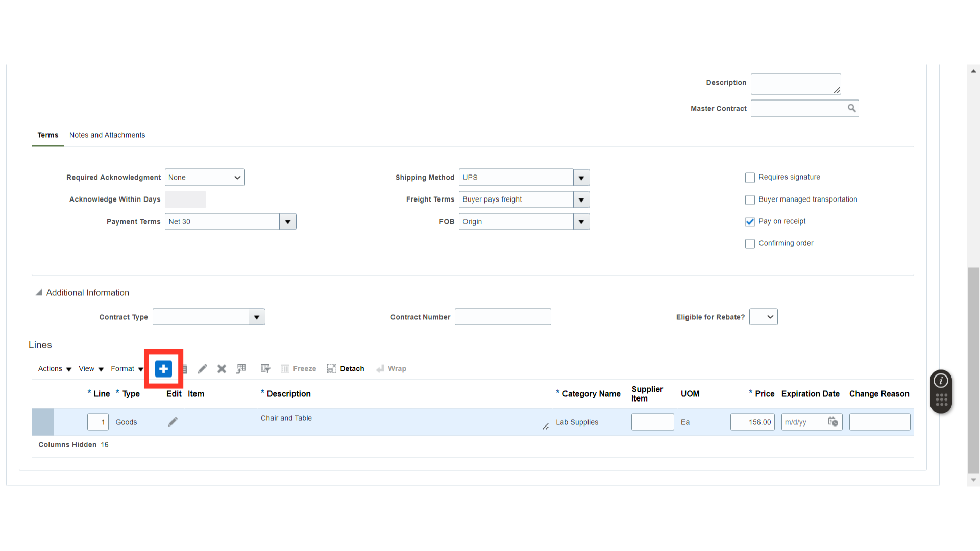Click the Master Contract input field

[798, 108]
